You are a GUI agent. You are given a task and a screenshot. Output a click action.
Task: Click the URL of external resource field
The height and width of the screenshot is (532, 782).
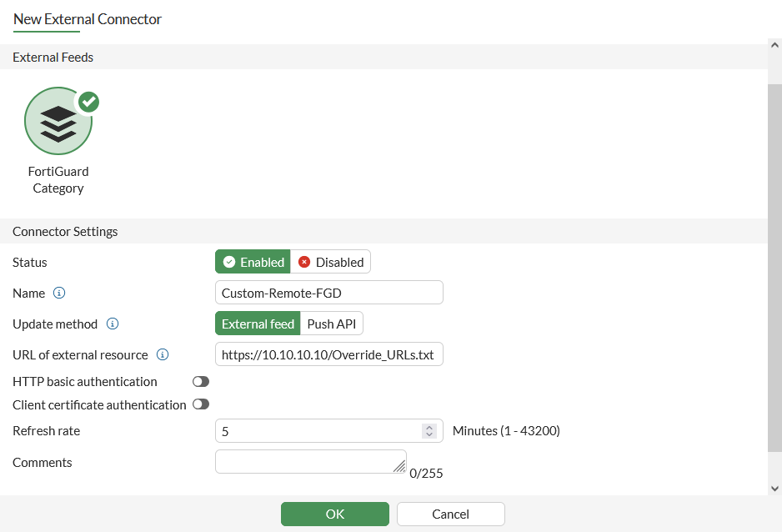coord(328,354)
